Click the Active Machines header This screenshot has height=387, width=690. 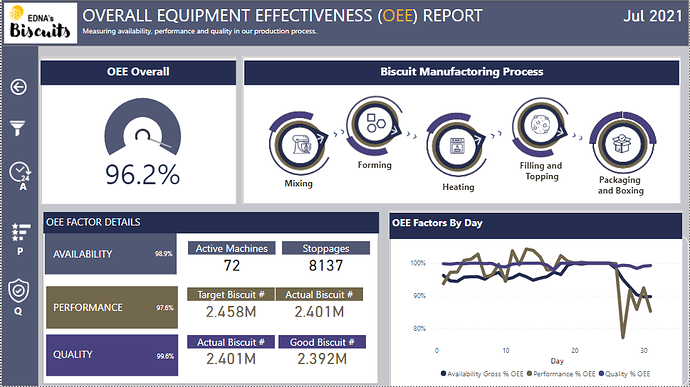click(x=231, y=248)
